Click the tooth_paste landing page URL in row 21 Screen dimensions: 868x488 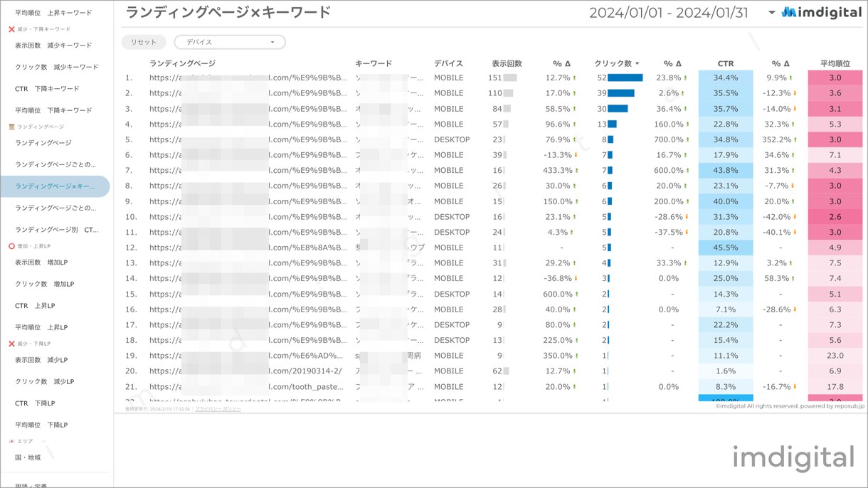tap(247, 386)
